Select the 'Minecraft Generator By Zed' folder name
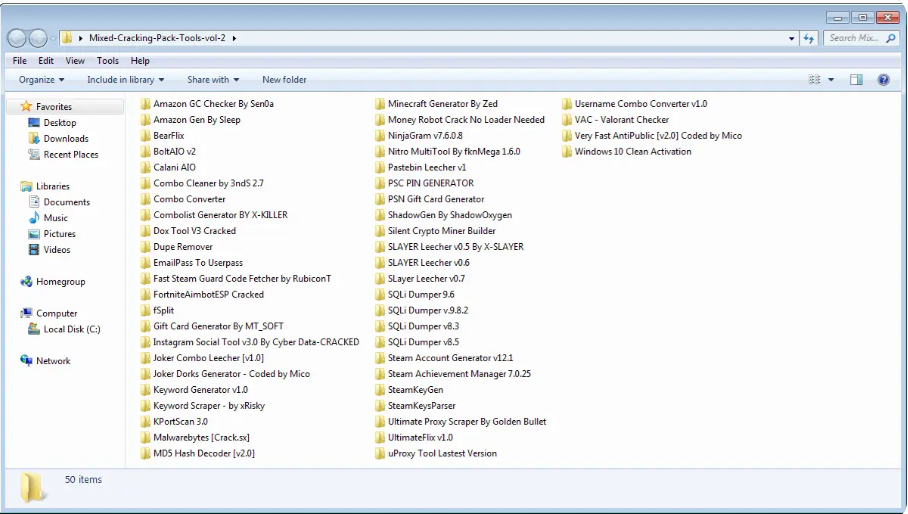 [x=442, y=104]
